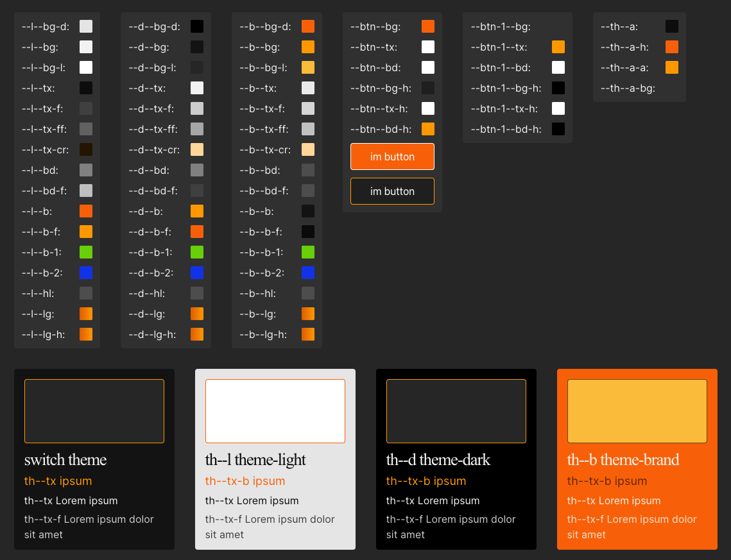This screenshot has height=560, width=731.
Task: Select the --l--hl highlight swatch
Action: [85, 293]
